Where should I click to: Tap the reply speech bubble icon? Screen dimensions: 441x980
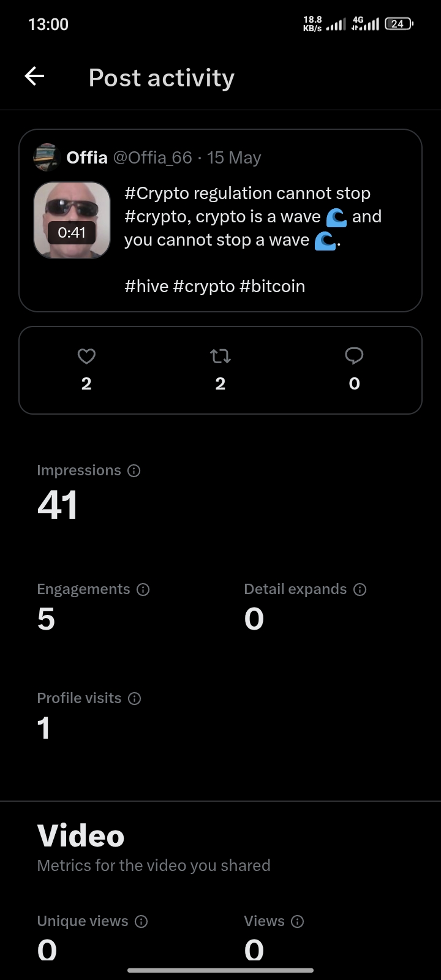(354, 356)
